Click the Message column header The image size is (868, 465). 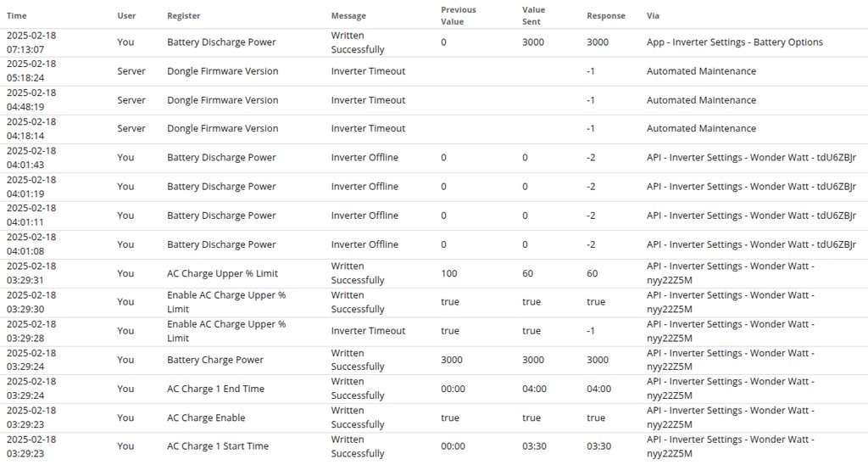click(x=348, y=15)
